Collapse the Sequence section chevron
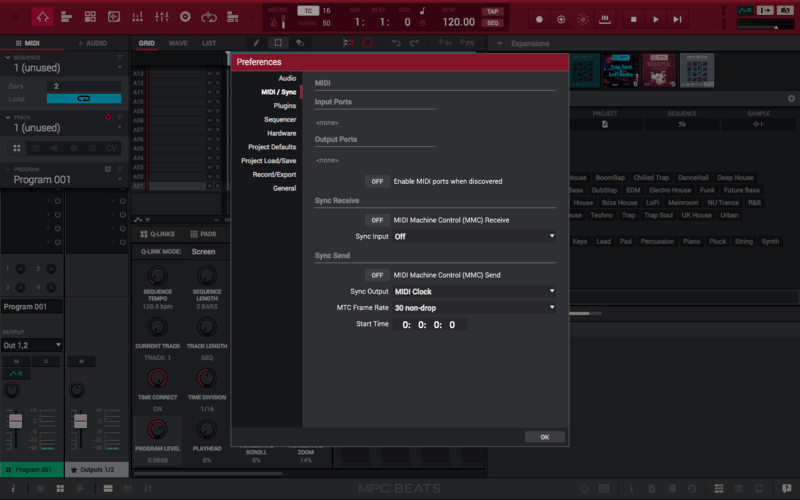800x500 pixels. coord(8,58)
